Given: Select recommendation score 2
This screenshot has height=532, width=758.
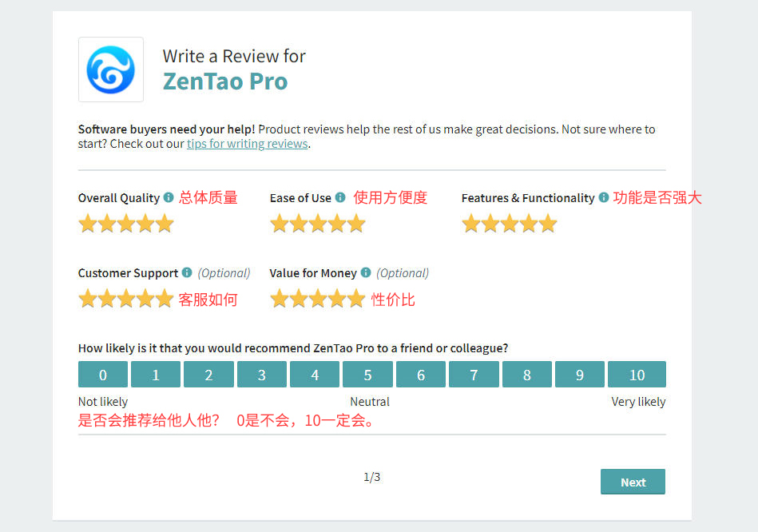Looking at the screenshot, I should point(208,375).
